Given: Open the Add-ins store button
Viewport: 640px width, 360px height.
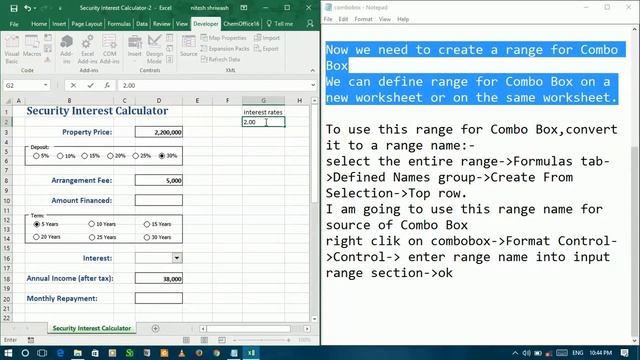Looking at the screenshot, I should 66,49.
